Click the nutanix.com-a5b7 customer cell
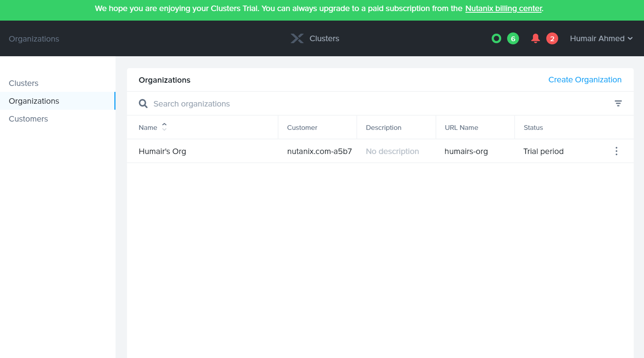 [319, 151]
